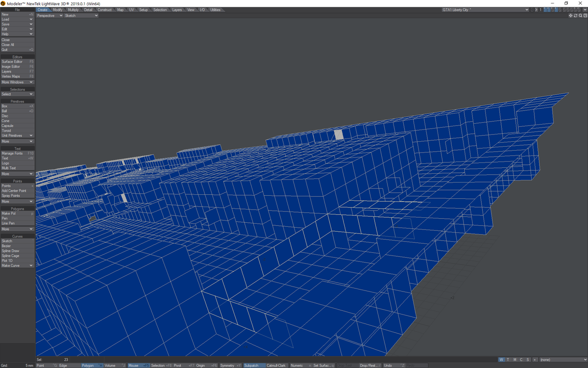Click the Add Center Point tool
Image resolution: width=588 pixels, height=368 pixels.
click(x=17, y=191)
